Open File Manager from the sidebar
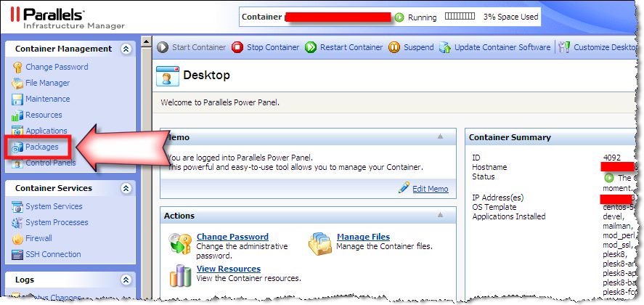Viewport: 644px width, 305px height. click(x=48, y=83)
